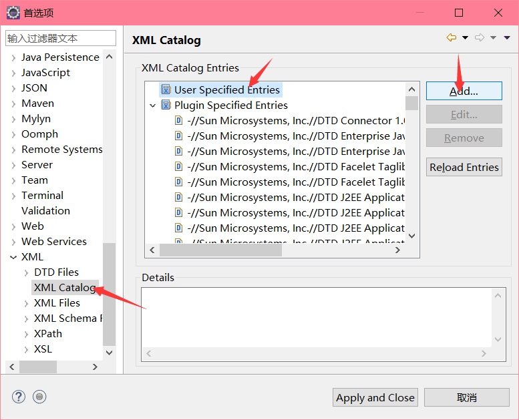519x420 pixels.
Task: Open the back history dropdown arrow
Action: [x=465, y=38]
